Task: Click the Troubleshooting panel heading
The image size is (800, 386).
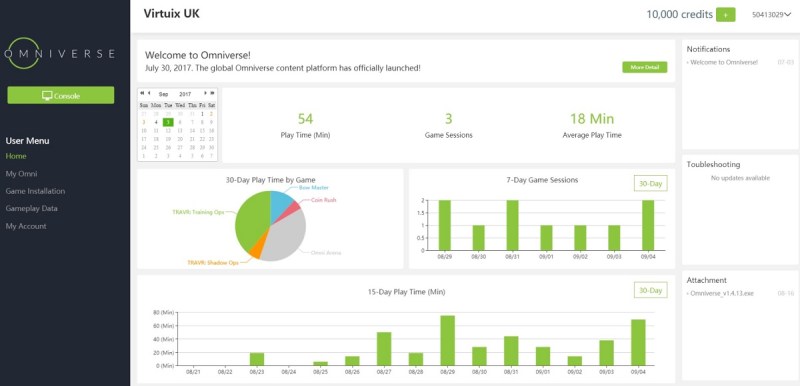Action: [x=713, y=165]
